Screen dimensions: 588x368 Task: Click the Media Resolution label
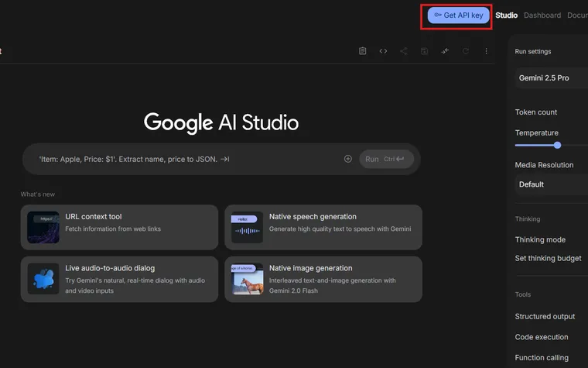tap(544, 165)
